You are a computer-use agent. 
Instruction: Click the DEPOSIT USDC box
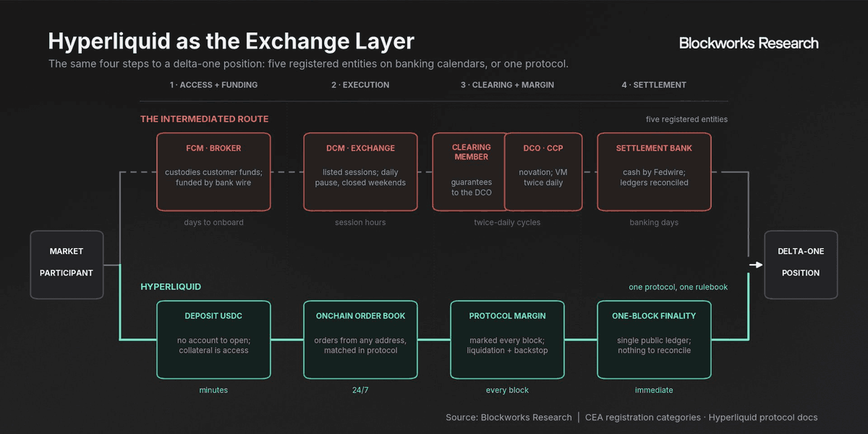click(x=213, y=339)
